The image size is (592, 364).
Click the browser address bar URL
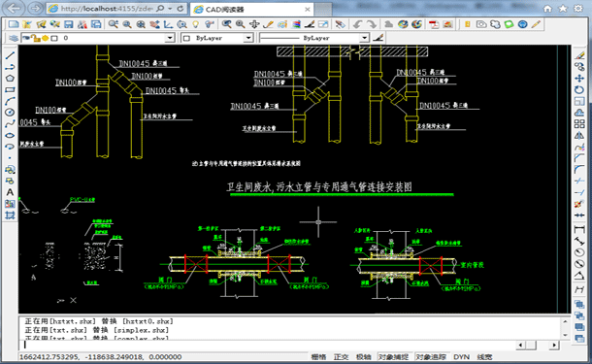(x=107, y=9)
